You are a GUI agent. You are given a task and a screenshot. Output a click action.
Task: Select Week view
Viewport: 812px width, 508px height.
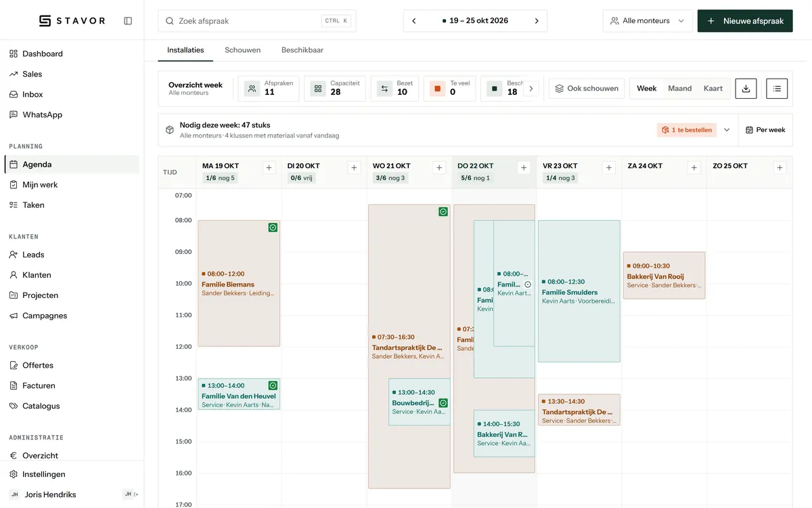pyautogui.click(x=647, y=88)
